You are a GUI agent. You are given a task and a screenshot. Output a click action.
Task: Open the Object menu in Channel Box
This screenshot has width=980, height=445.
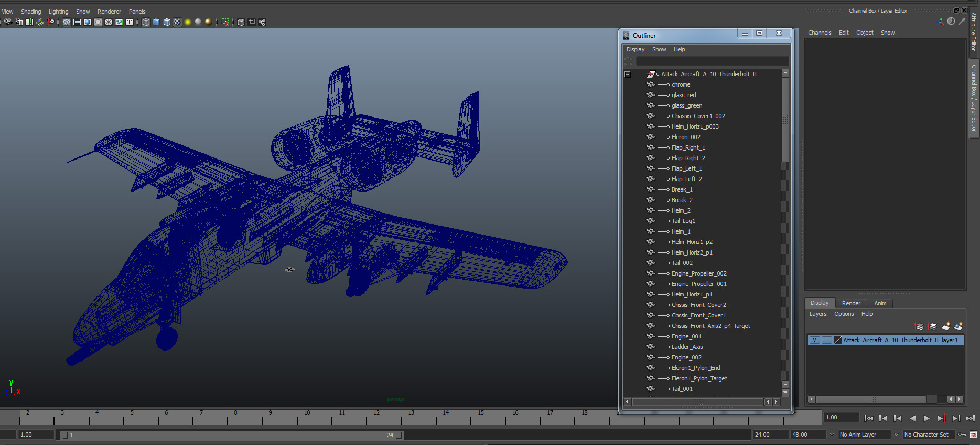[865, 33]
